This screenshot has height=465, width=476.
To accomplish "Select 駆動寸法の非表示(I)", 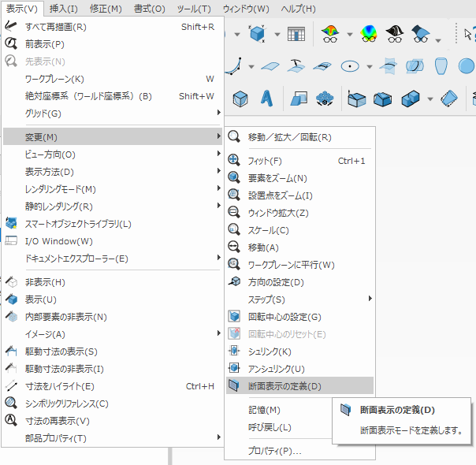I will click(113, 369).
